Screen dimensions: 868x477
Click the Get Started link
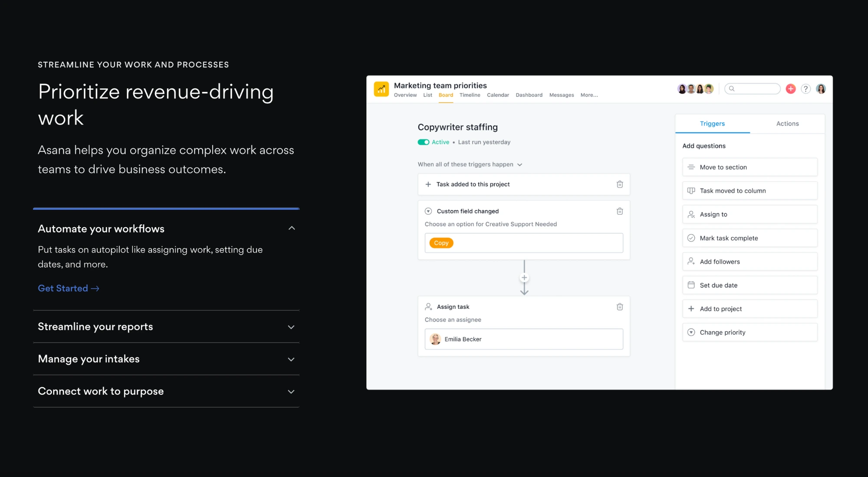coord(68,288)
